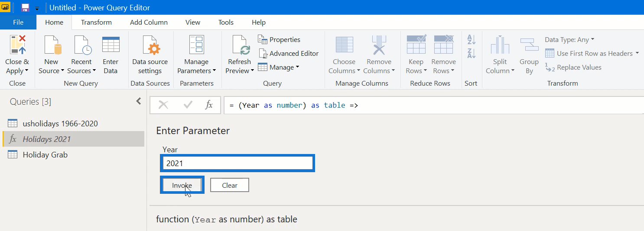Screen dimensions: 644x231
Task: Open query Properties
Action: pyautogui.click(x=279, y=39)
